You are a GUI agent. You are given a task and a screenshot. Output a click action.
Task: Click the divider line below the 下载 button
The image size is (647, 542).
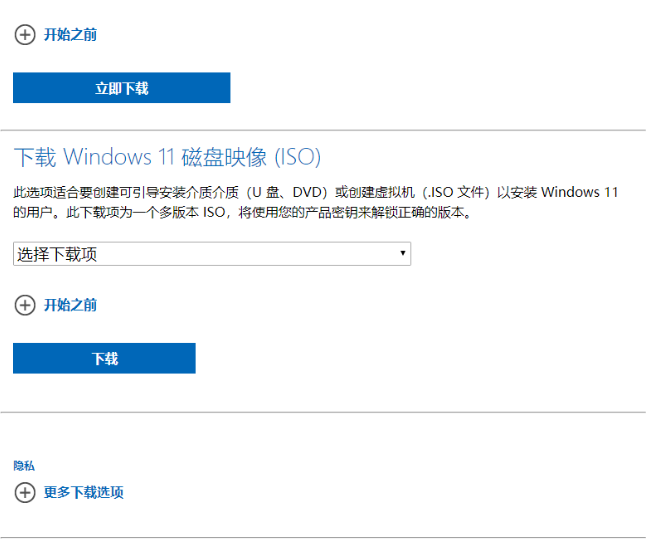pyautogui.click(x=323, y=412)
